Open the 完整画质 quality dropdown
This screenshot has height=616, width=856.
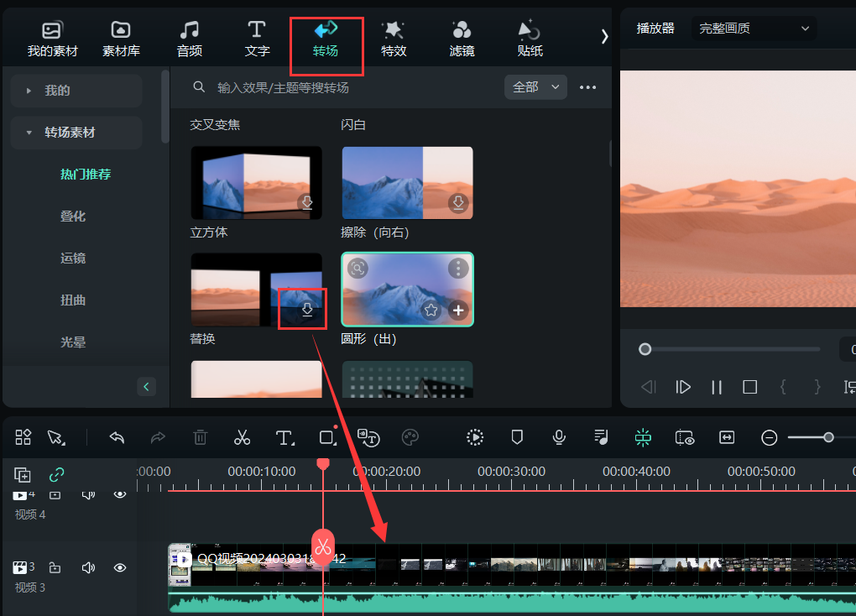754,29
